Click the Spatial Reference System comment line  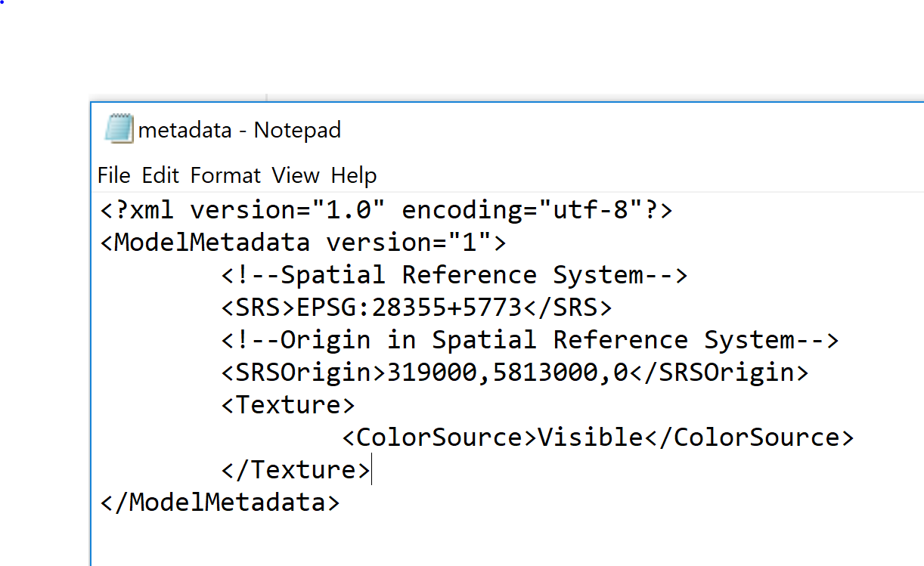click(454, 275)
